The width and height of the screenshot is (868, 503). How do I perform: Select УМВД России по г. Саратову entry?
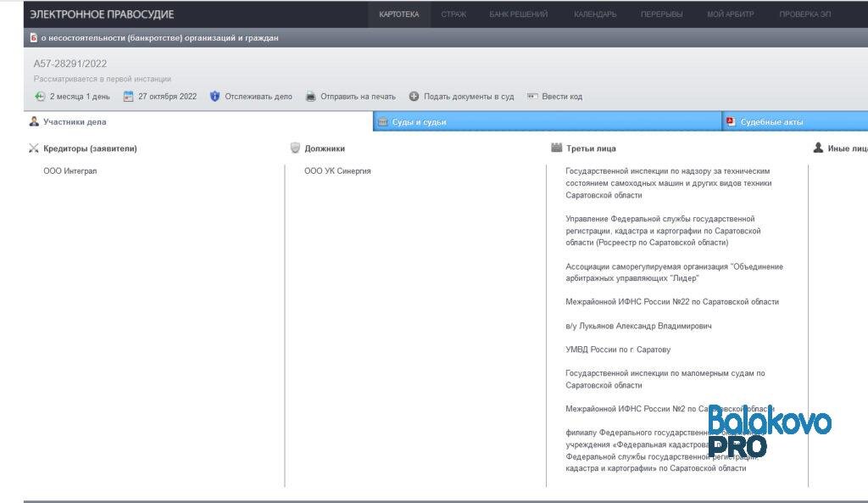click(618, 349)
